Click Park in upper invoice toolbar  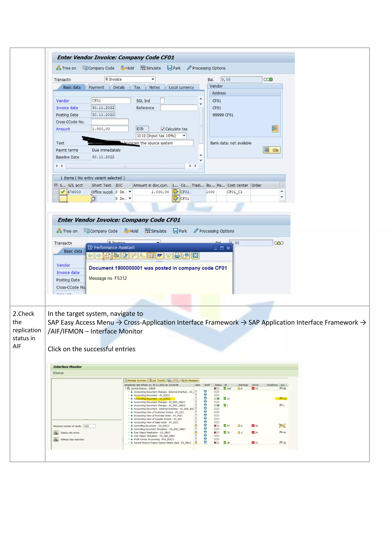point(174,68)
